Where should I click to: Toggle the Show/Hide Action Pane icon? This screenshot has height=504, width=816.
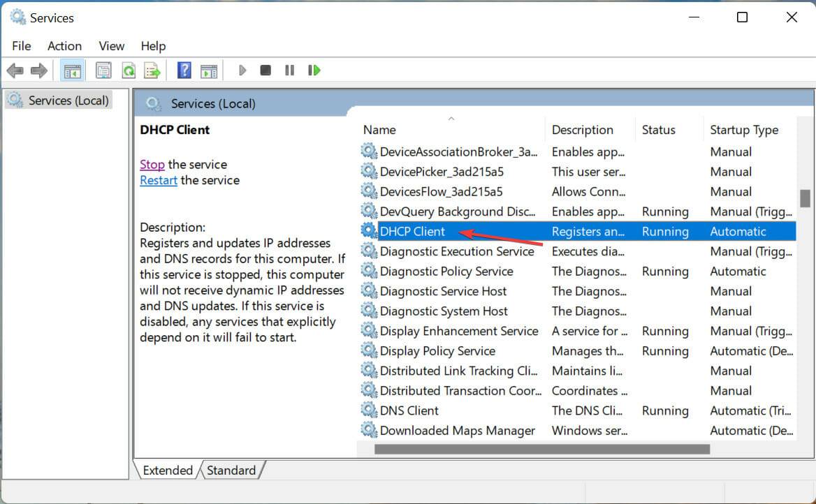[x=209, y=71]
